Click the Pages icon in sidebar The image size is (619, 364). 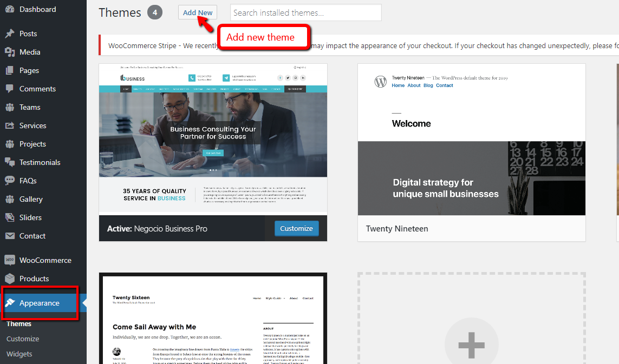coord(10,71)
